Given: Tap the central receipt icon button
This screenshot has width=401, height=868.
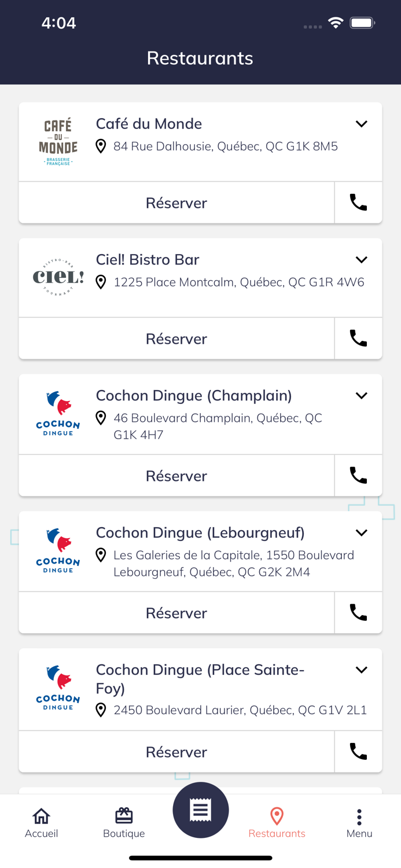Looking at the screenshot, I should point(200,810).
